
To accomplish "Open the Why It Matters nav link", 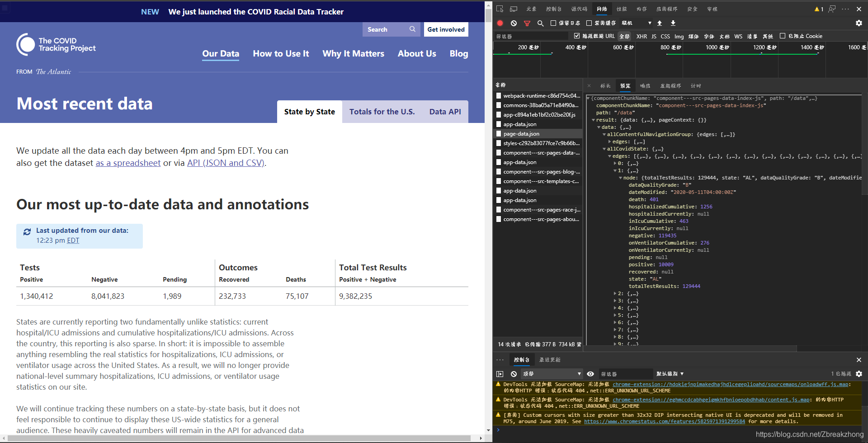I will point(353,53).
